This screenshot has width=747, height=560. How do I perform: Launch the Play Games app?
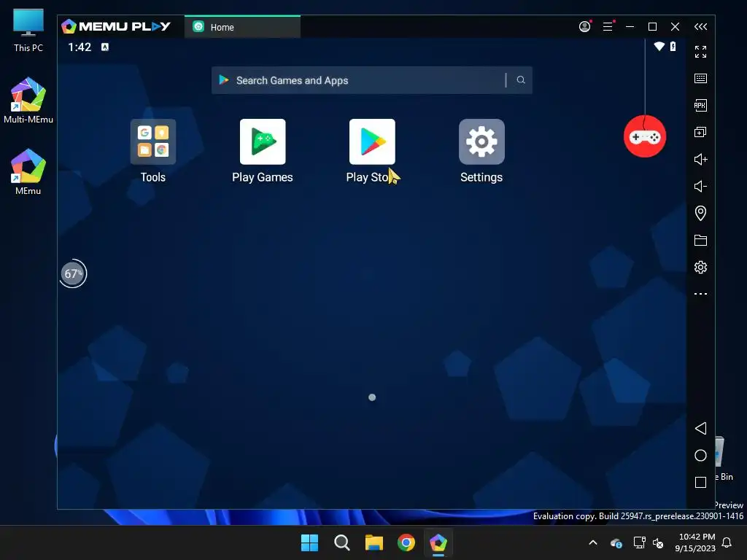263,142
